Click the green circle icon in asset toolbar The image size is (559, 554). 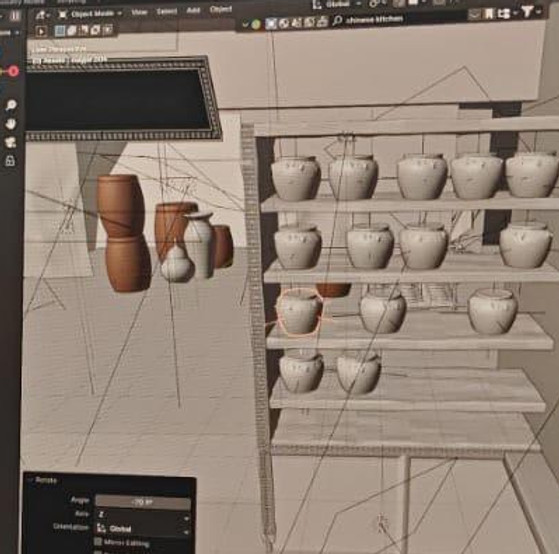256,24
